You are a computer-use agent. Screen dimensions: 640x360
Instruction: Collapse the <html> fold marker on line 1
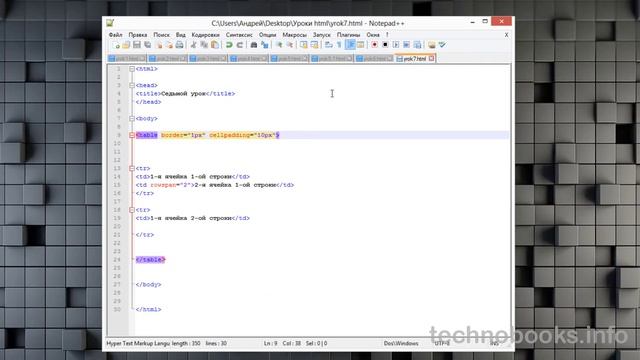132,69
